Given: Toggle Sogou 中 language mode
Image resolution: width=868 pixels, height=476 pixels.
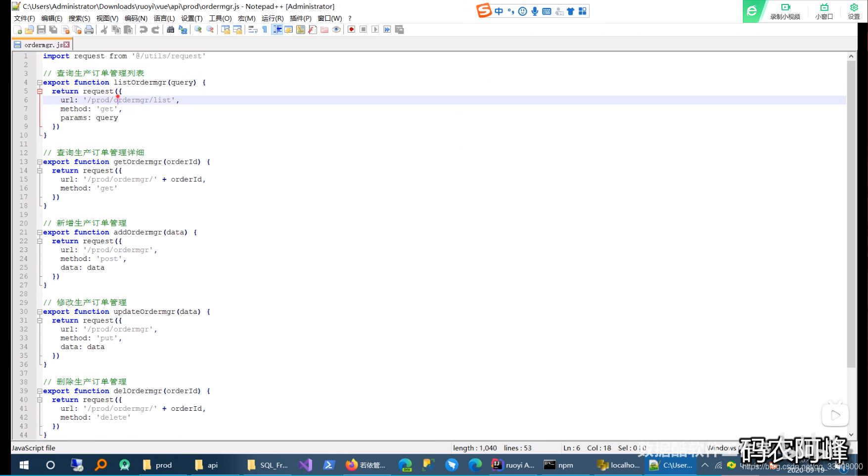Looking at the screenshot, I should (x=499, y=11).
